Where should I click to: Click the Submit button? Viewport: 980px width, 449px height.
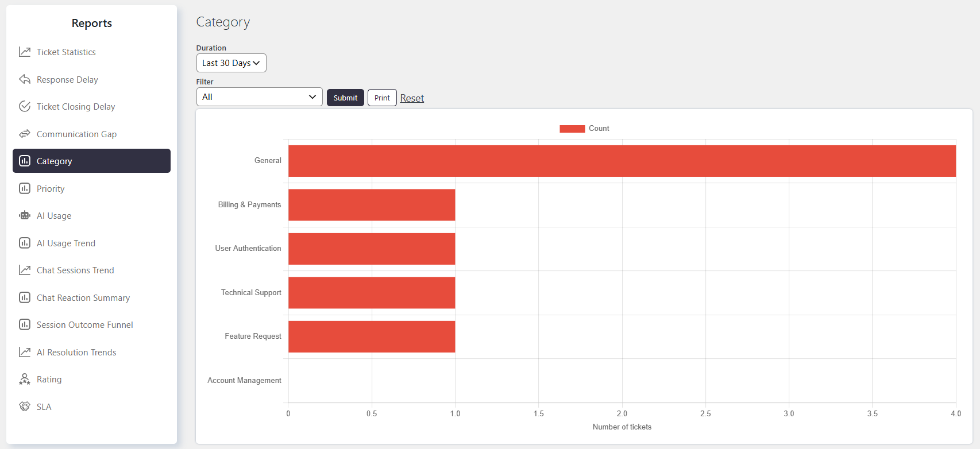tap(345, 98)
